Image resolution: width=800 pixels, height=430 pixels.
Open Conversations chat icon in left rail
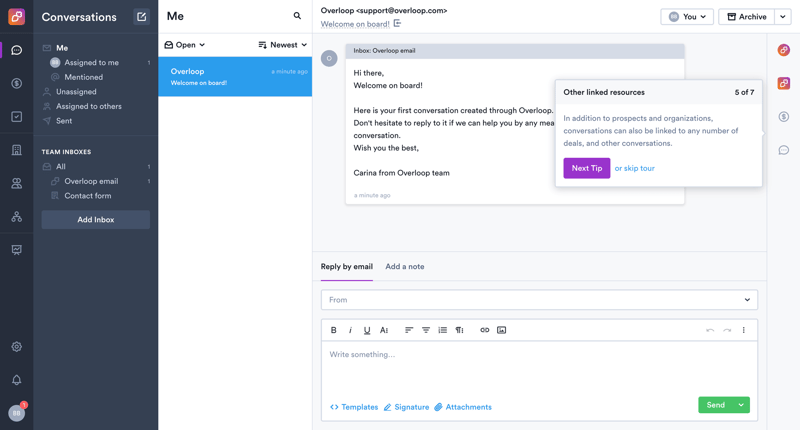coord(16,50)
